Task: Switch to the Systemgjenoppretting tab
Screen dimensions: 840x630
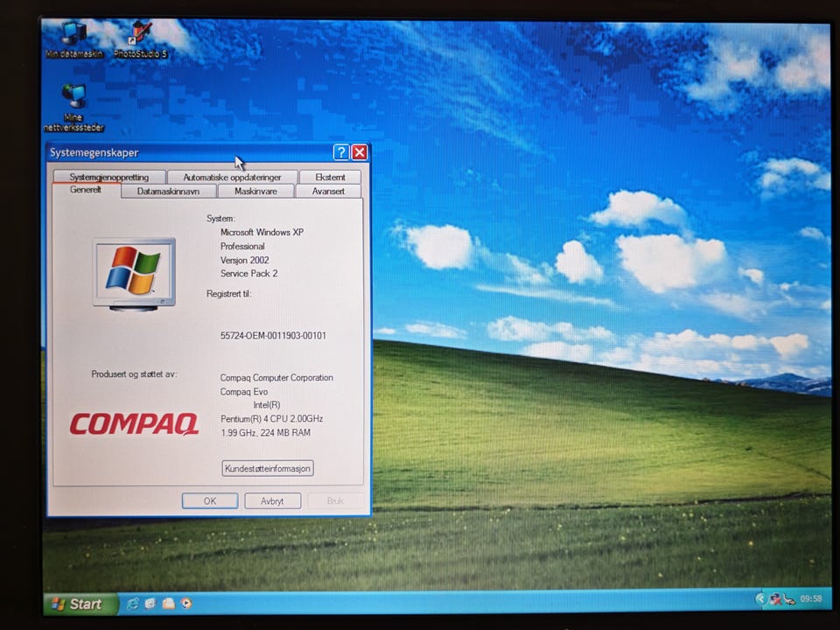Action: [109, 177]
